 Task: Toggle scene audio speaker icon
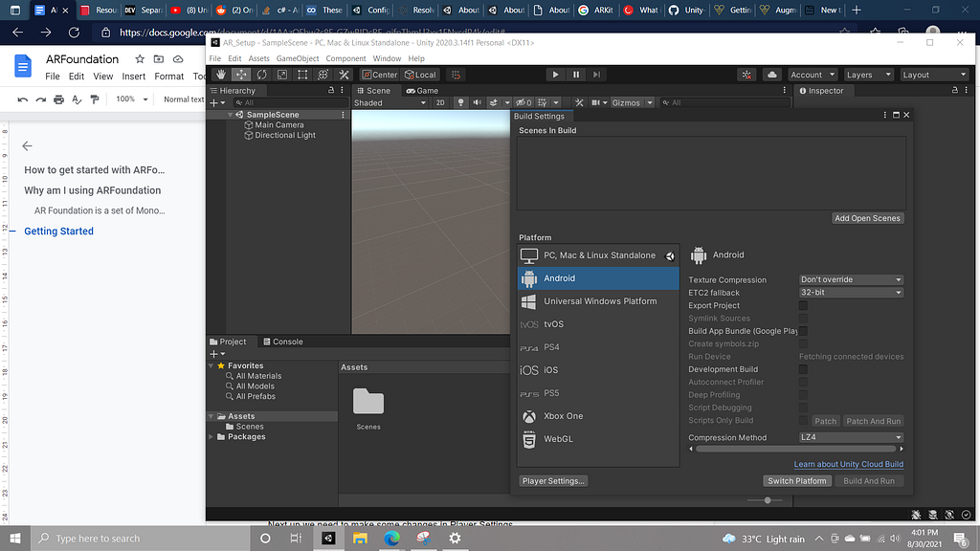(477, 102)
